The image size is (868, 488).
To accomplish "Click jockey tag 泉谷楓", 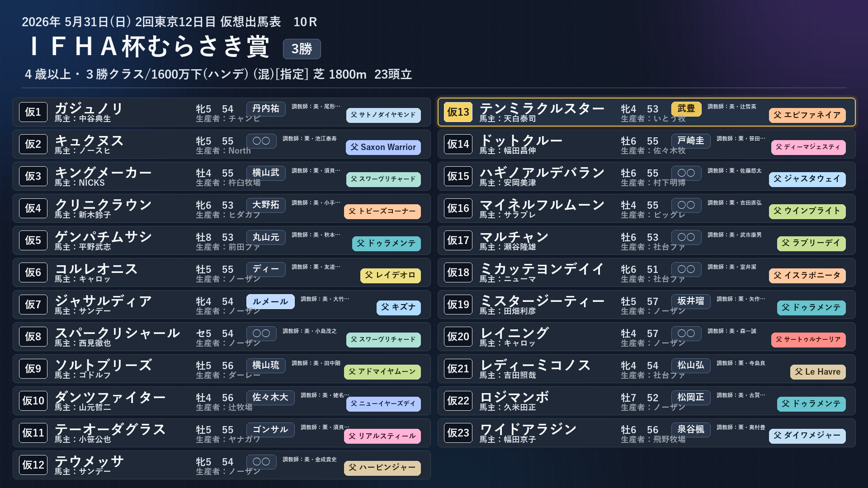I will click(691, 430).
